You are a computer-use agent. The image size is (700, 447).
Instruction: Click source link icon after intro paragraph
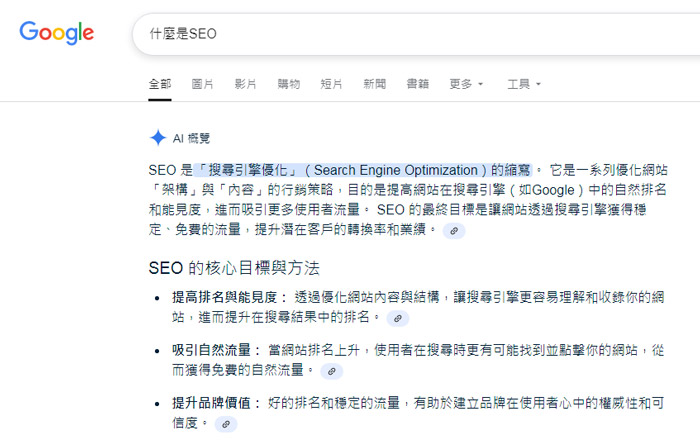[454, 230]
